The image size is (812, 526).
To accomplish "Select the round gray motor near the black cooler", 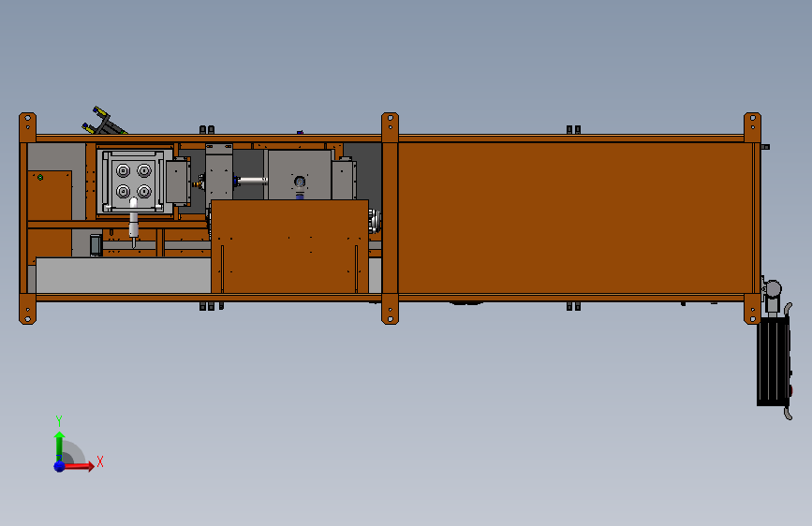I will [772, 289].
